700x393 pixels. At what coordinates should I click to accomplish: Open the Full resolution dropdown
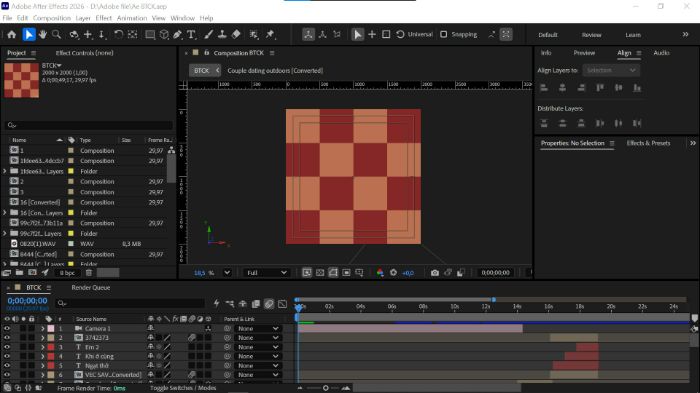(266, 272)
